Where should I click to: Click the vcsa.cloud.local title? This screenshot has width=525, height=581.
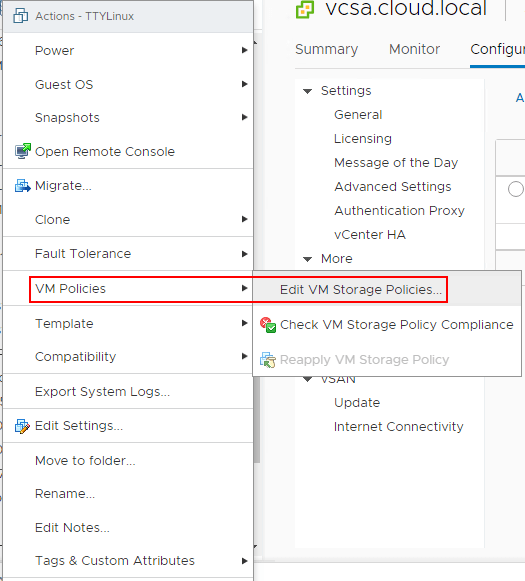pyautogui.click(x=406, y=8)
